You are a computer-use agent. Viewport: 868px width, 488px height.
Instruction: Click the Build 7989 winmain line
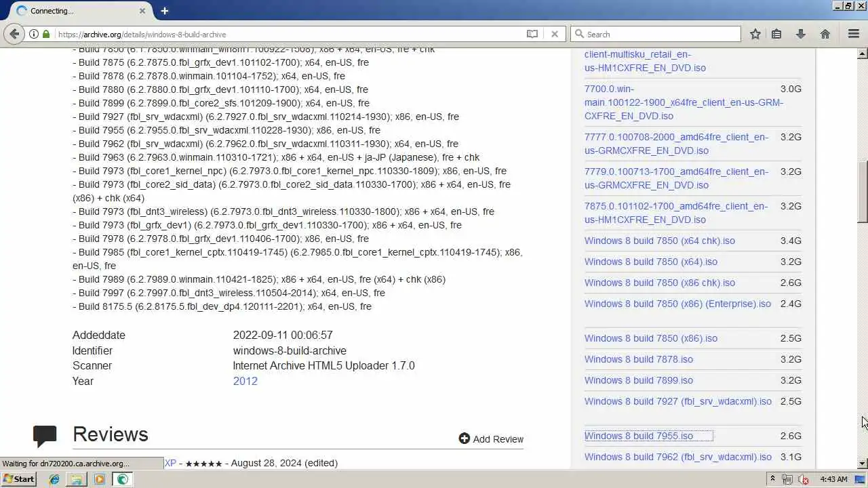259,279
